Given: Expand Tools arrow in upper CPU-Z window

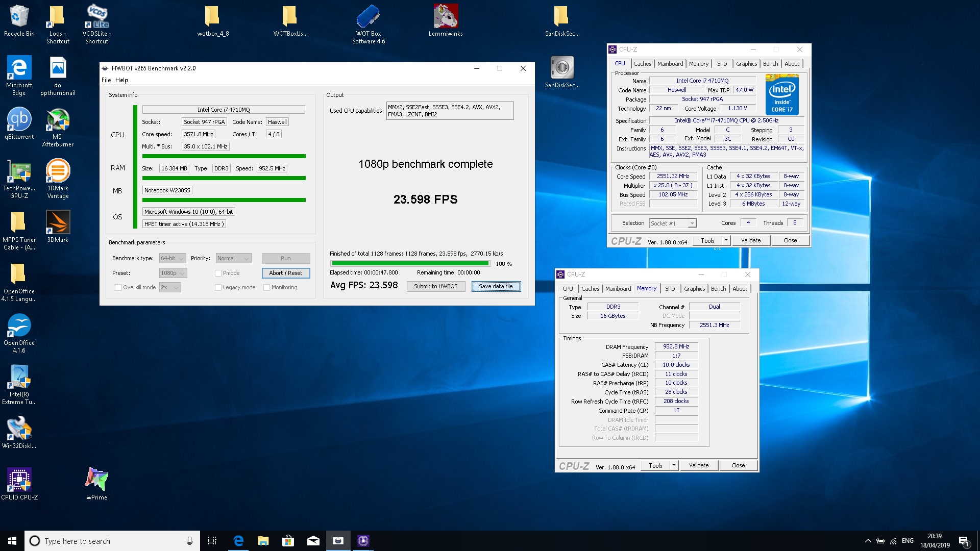Looking at the screenshot, I should (726, 240).
